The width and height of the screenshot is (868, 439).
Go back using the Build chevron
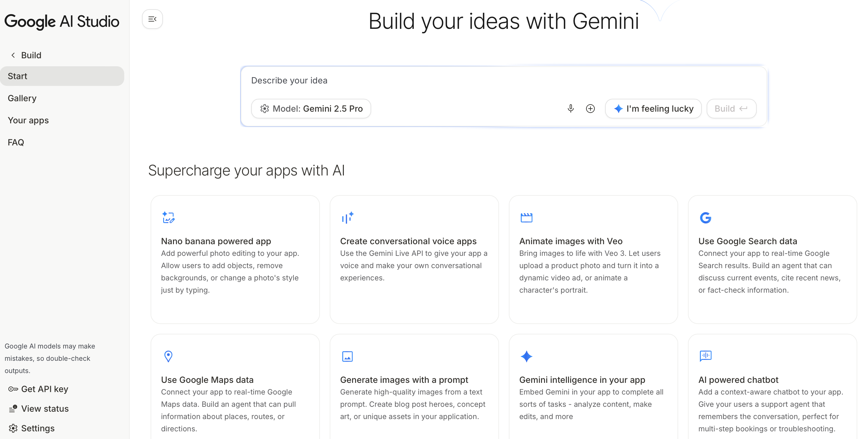[x=13, y=55]
